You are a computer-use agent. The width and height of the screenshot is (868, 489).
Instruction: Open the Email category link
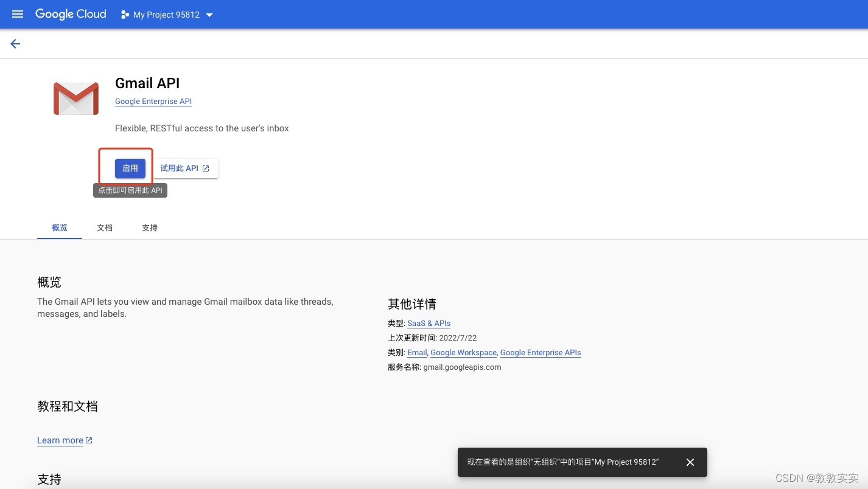[x=417, y=353]
